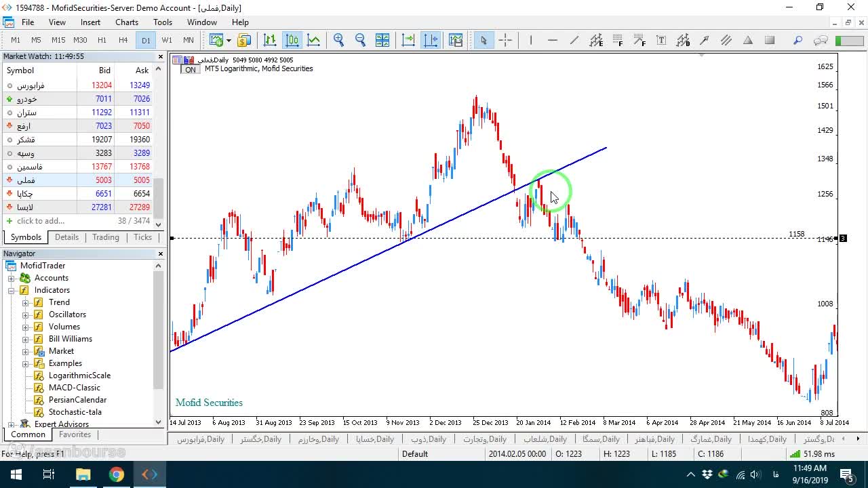868x488 pixels.
Task: Select MACD-Classic indicator
Action: [75, 388]
